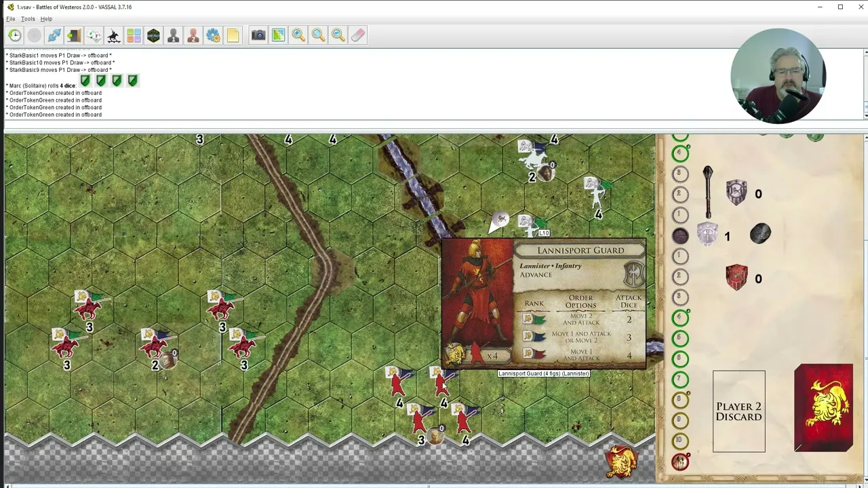This screenshot has width=868, height=488.
Task: Click the gold Lannister lion emblem on map edge
Action: [x=622, y=462]
